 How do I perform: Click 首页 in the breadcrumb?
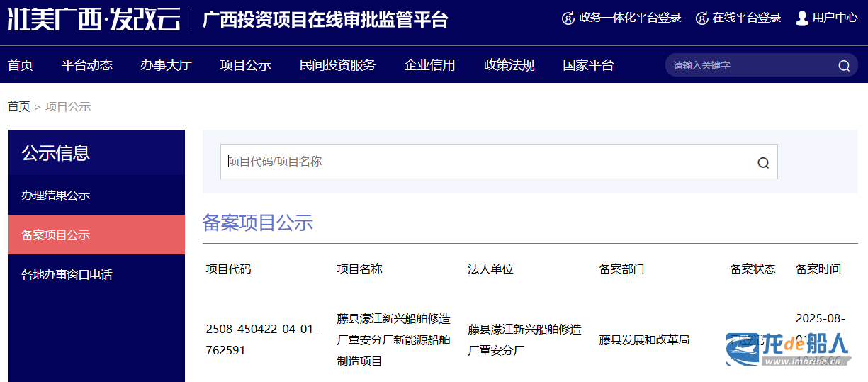click(19, 107)
